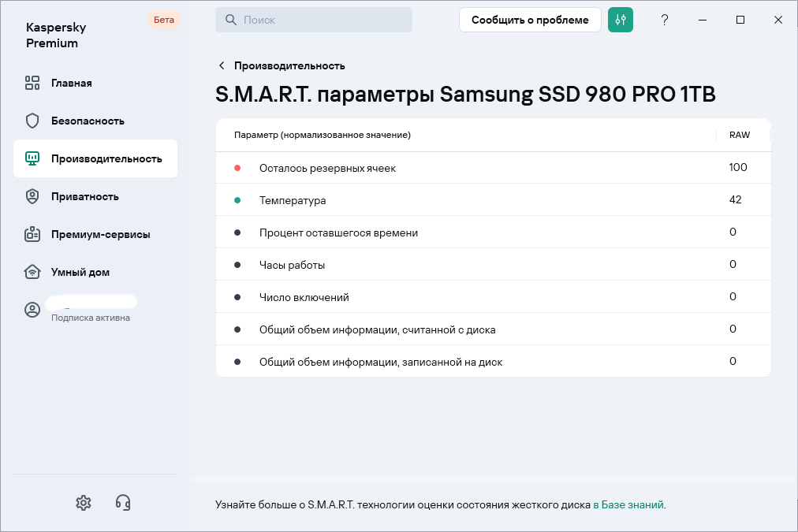
Task: Click the settings gear icon in sidebar
Action: [x=84, y=502]
